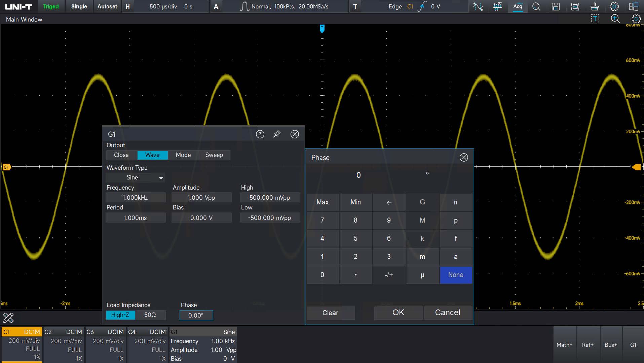Switch to the Sweep output tab

pos(214,155)
